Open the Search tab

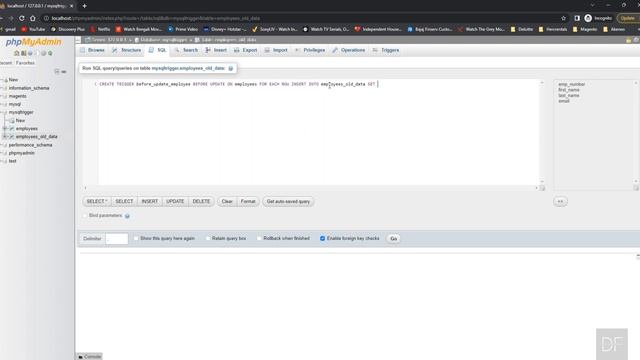186,50
